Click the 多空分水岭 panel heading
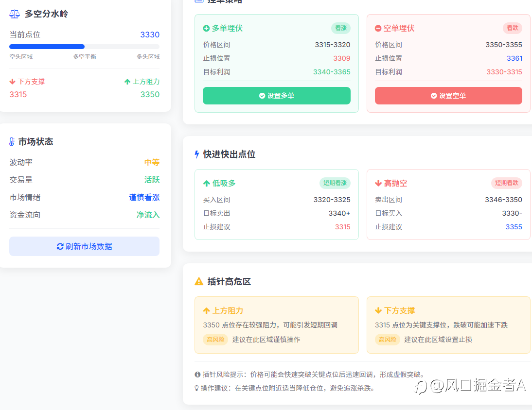532x410 pixels. [46, 14]
